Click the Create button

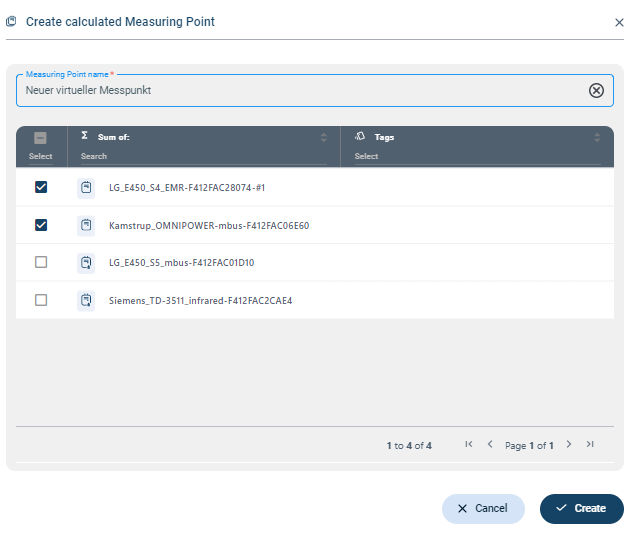tap(582, 509)
